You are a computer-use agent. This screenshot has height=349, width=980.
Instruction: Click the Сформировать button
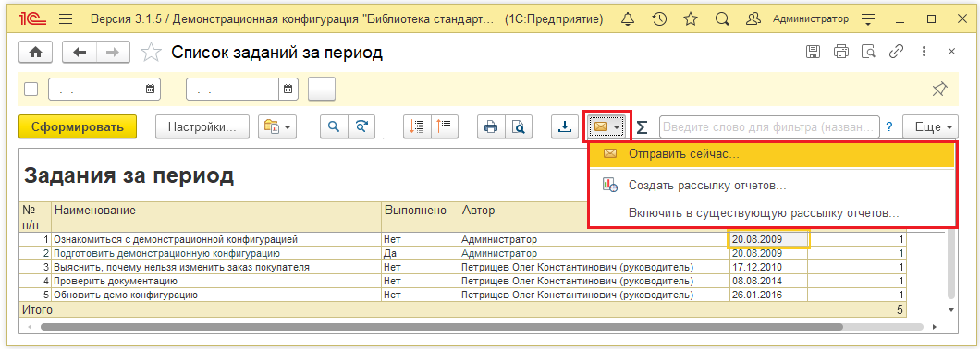[x=79, y=126]
